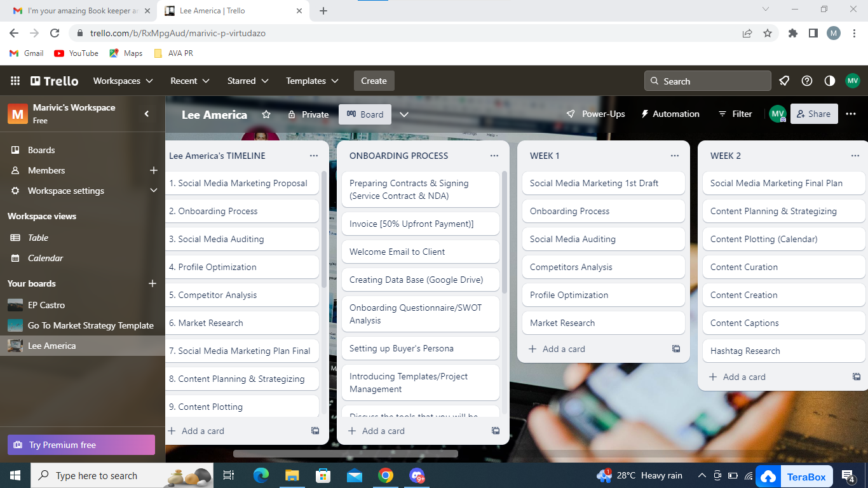Open Chrome profile M avatar
The image size is (868, 488).
click(834, 33)
